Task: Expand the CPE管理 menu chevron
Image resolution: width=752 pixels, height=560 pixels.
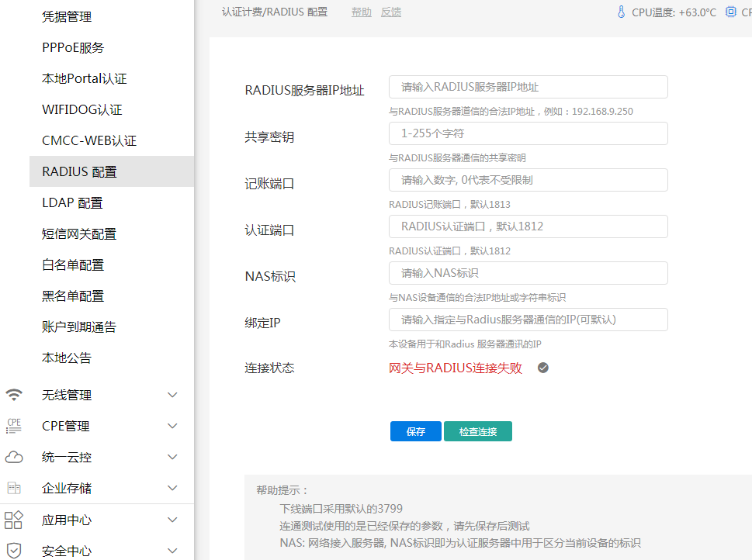Action: point(173,426)
